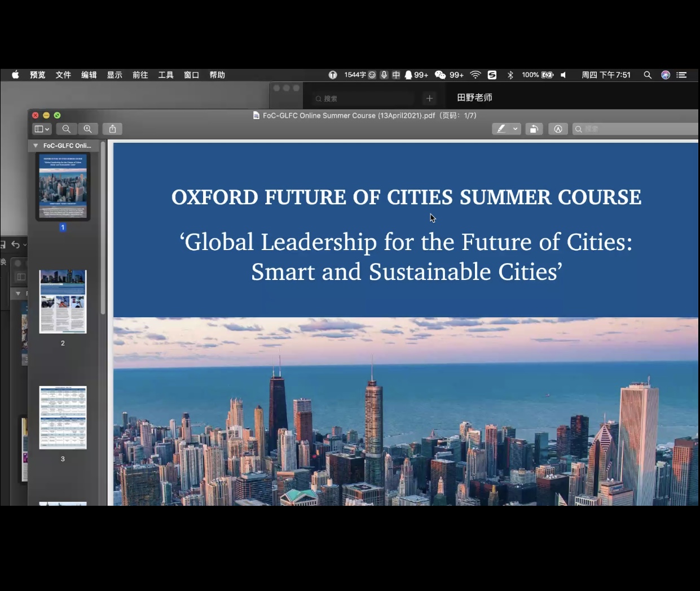Open the share button in Preview toolbar
This screenshot has width=700, height=591.
(112, 129)
